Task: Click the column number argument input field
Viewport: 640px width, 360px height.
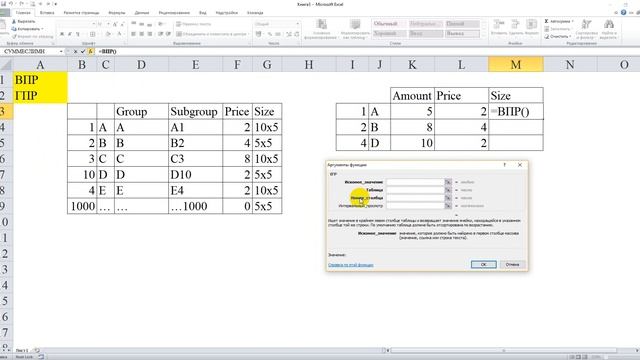Action: click(x=416, y=198)
